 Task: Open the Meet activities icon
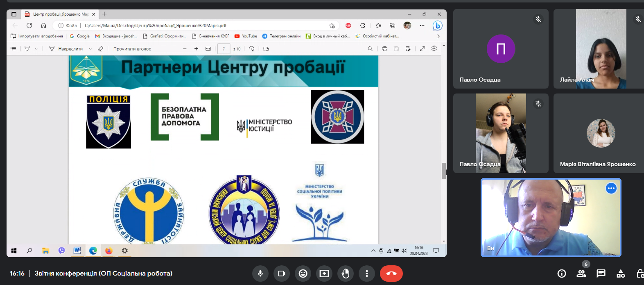pos(621,274)
